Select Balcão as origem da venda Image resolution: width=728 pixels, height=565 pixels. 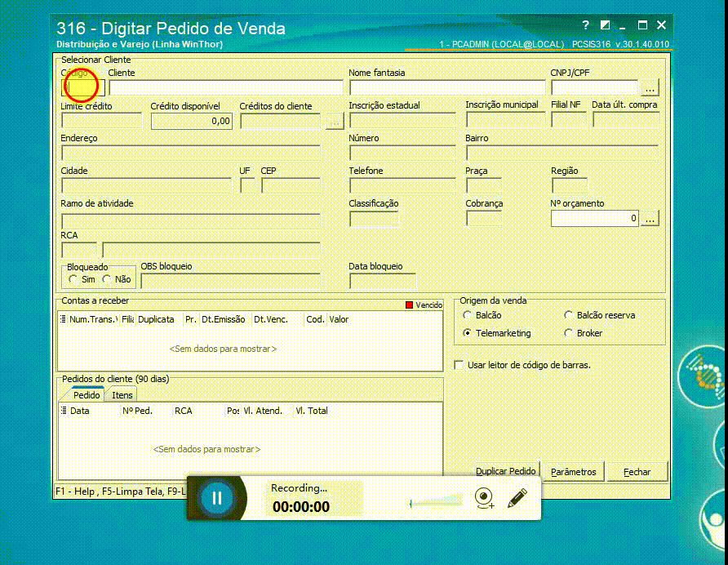point(467,315)
